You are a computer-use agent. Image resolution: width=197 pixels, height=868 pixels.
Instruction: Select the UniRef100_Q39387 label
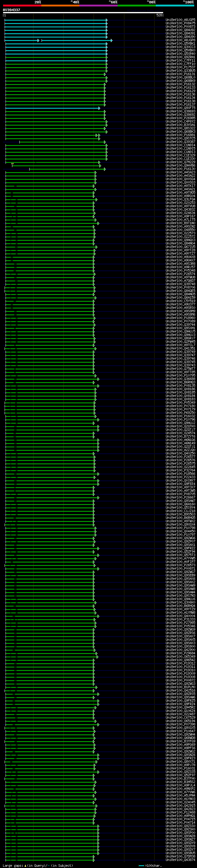180,142
